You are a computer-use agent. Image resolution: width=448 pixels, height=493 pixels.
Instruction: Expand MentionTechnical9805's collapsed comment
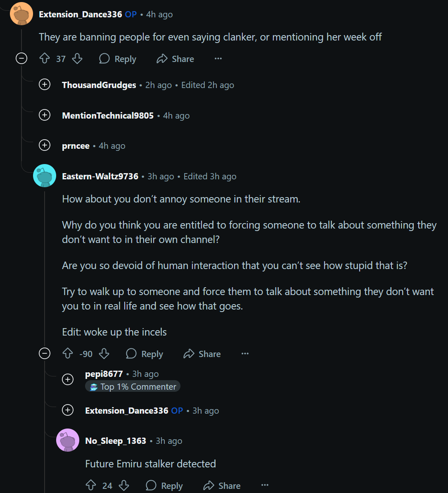coord(45,115)
